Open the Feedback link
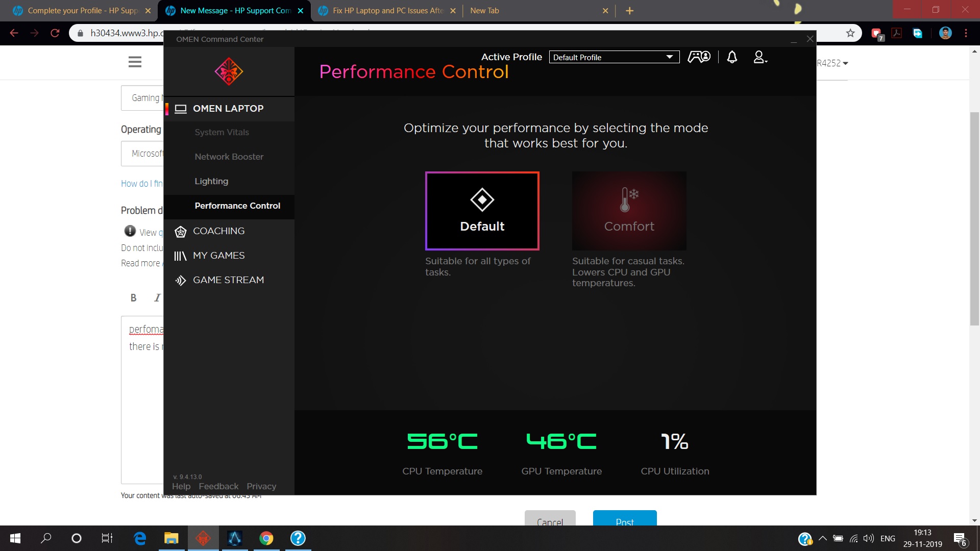Screen dimensions: 980x551 click(218, 486)
